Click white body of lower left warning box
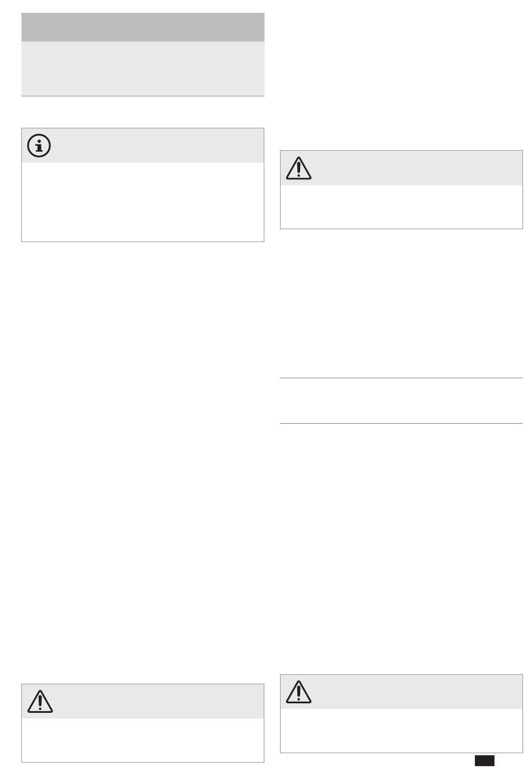Screen dimensions: 532x770 143,740
